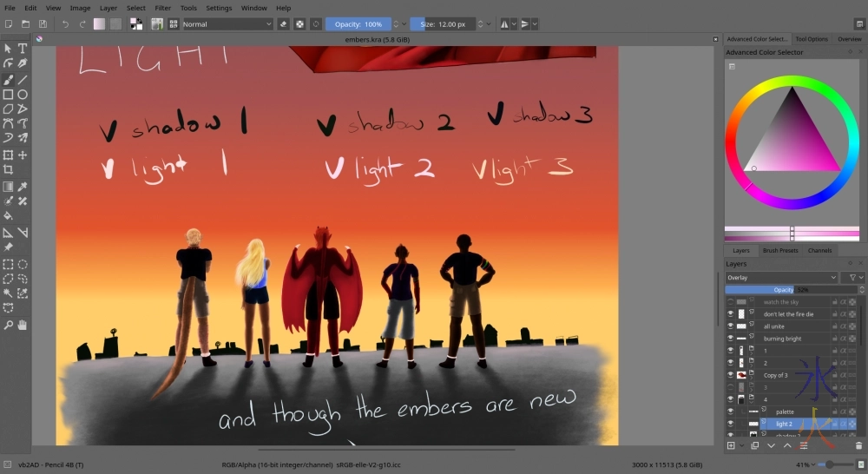Viewport: 868px width, 474px height.
Task: Select the Pan hand tool
Action: [23, 325]
